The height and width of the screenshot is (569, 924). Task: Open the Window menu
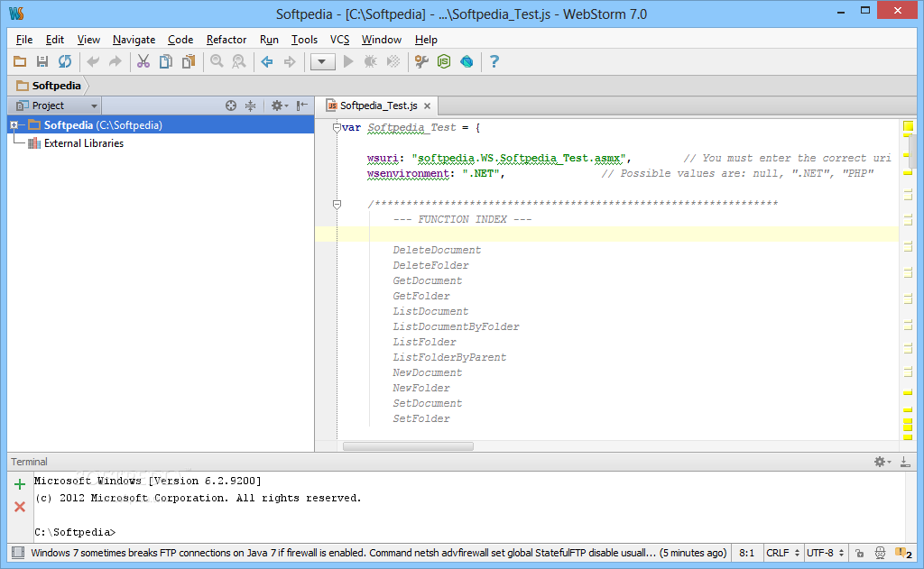pyautogui.click(x=382, y=40)
